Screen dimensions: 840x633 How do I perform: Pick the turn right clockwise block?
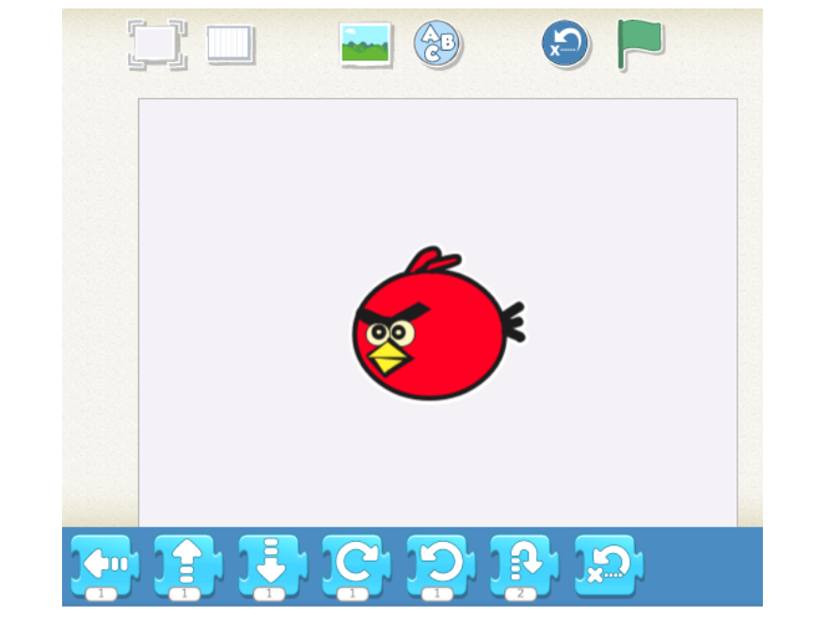tap(357, 565)
